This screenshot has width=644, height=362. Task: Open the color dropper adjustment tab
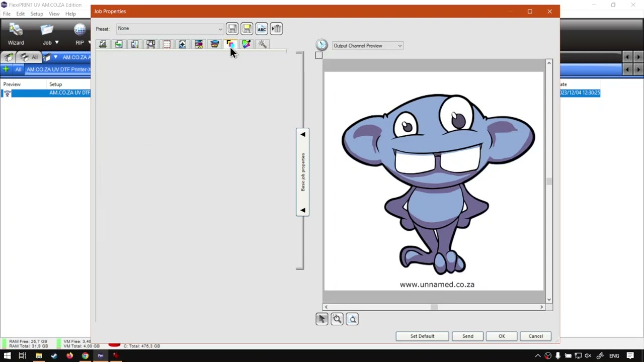(x=246, y=44)
